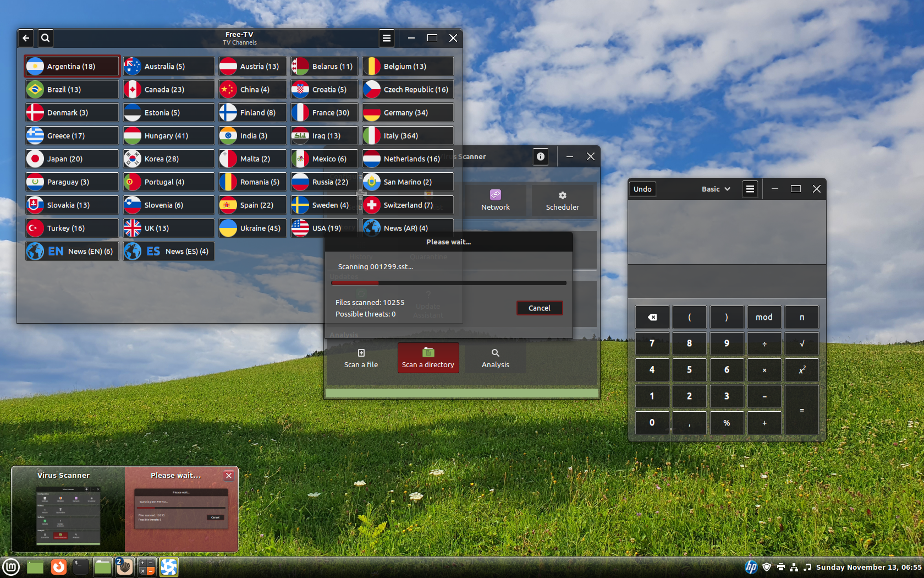Open clock showing Sunday November 13
Screen dimensions: 924x578
coord(869,567)
